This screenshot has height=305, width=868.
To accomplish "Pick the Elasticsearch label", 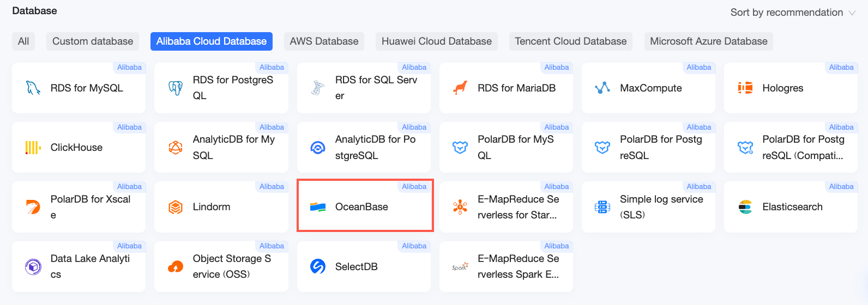I will pyautogui.click(x=793, y=207).
